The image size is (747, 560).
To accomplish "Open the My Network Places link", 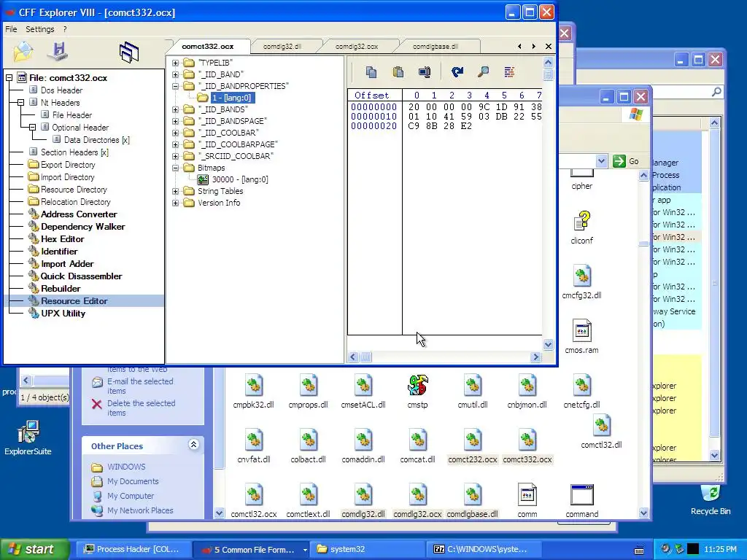I will point(140,510).
